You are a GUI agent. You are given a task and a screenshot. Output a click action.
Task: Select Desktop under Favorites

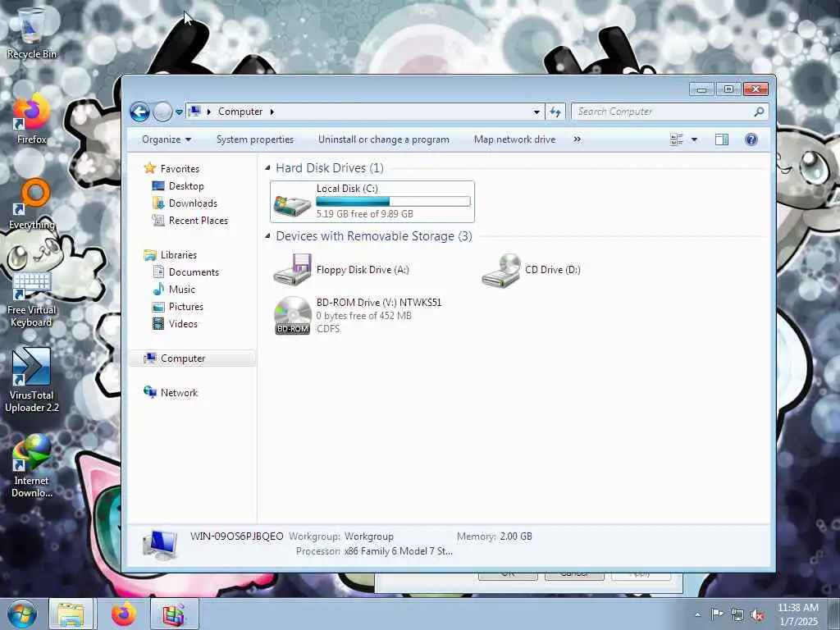click(178, 186)
